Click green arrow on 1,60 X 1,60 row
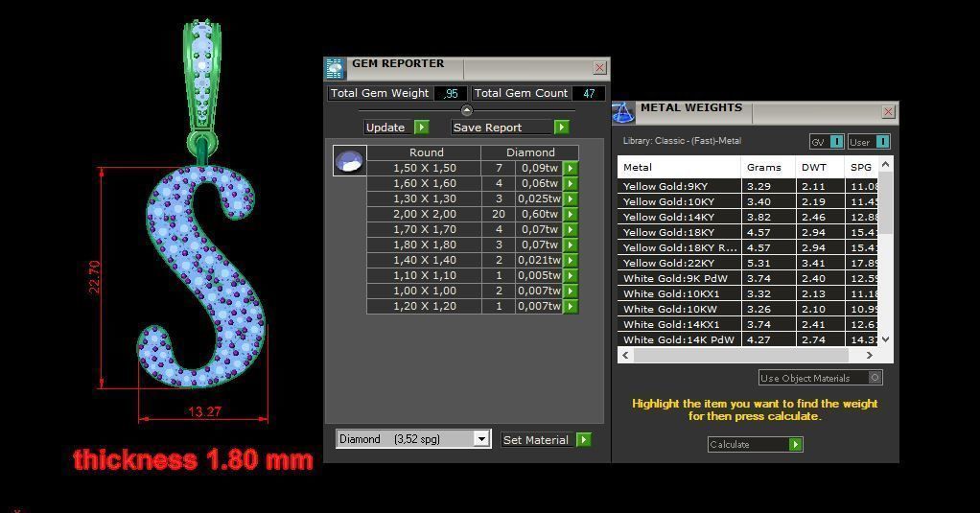 point(570,184)
